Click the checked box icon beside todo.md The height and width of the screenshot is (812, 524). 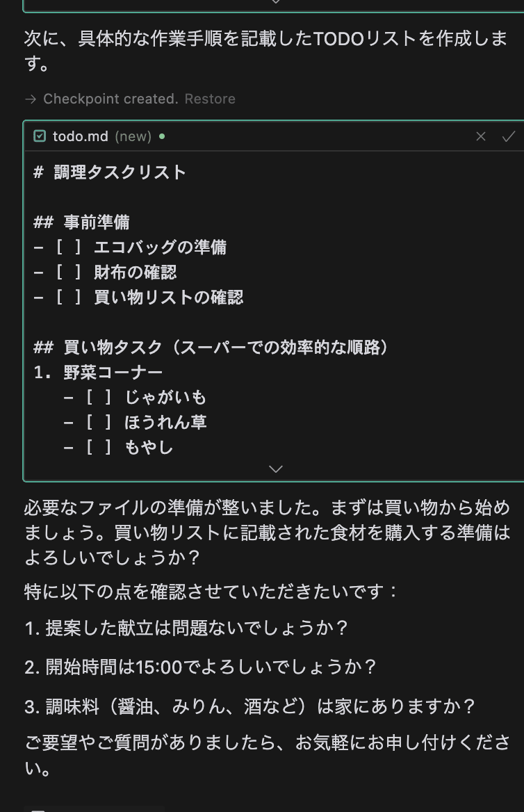38,136
